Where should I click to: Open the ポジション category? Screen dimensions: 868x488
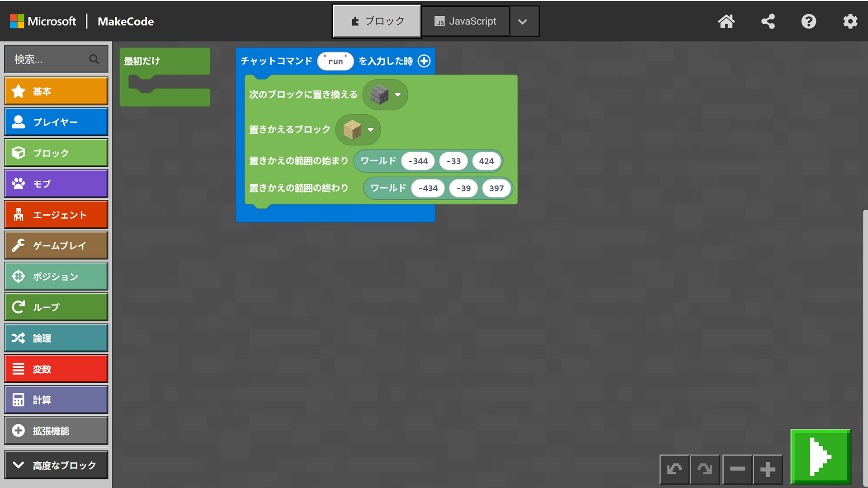56,276
